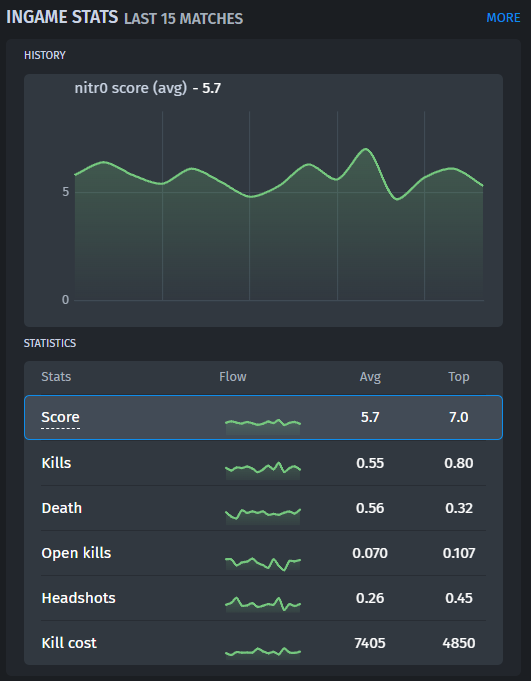Click the Avg column header
Viewport: 531px width, 681px height.
click(370, 377)
